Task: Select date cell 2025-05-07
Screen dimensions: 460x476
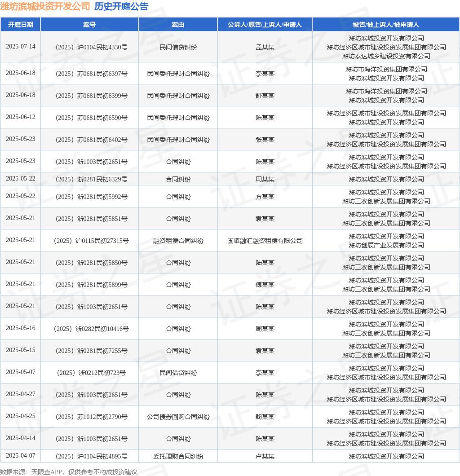Action: (21, 372)
